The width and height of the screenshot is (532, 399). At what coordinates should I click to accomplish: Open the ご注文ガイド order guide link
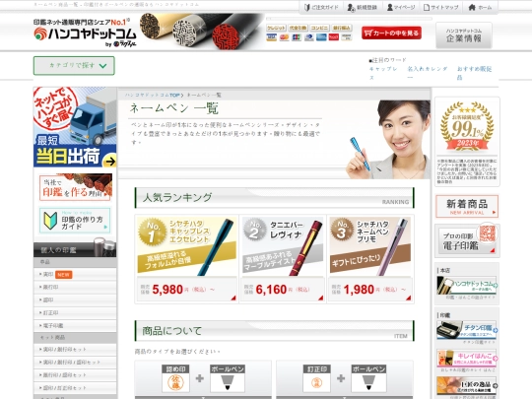coord(321,7)
